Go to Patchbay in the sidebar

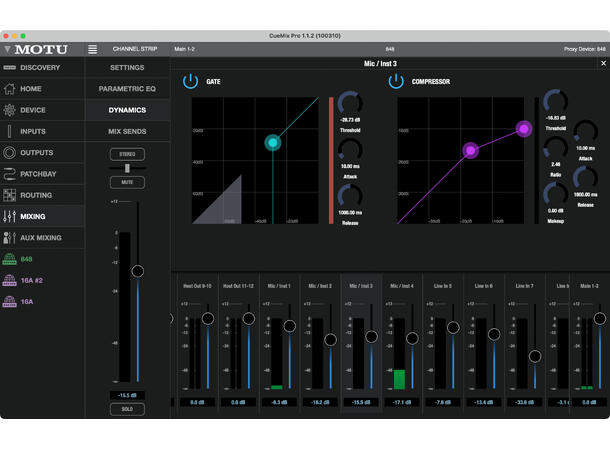point(40,174)
